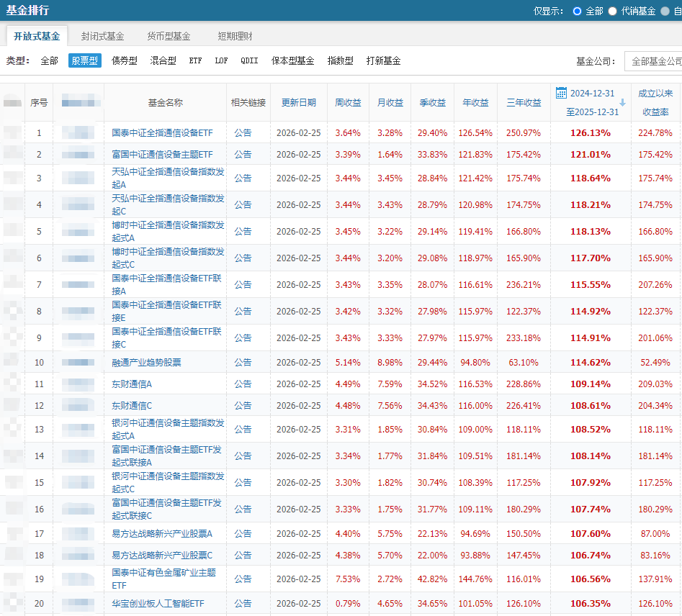
Task: Filter by 债券型 fund type
Action: [124, 61]
